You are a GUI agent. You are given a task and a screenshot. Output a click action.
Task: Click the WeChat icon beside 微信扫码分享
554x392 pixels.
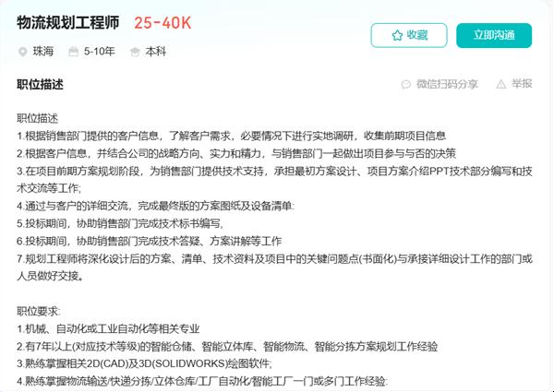click(406, 84)
